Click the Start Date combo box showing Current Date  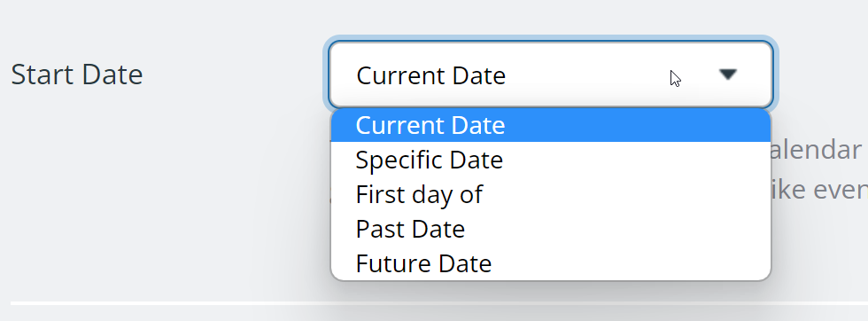tap(551, 74)
